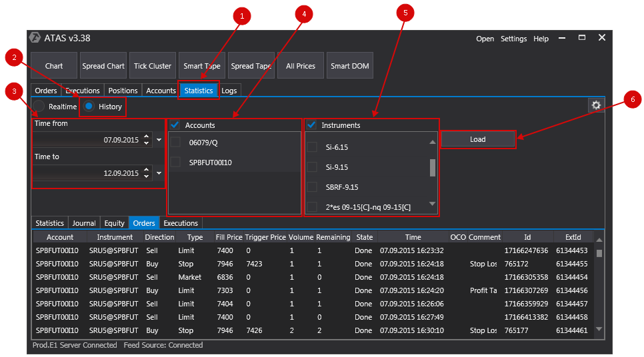Check the 06079/Q account checkbox
The image size is (644, 357).
coord(175,142)
